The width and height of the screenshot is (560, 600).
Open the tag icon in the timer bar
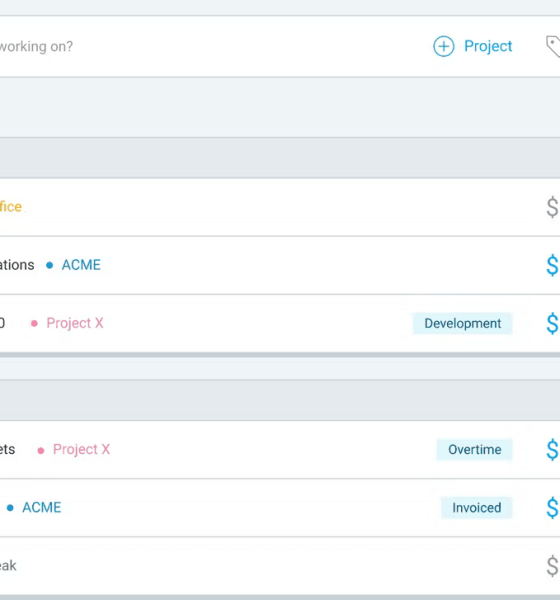tap(553, 46)
